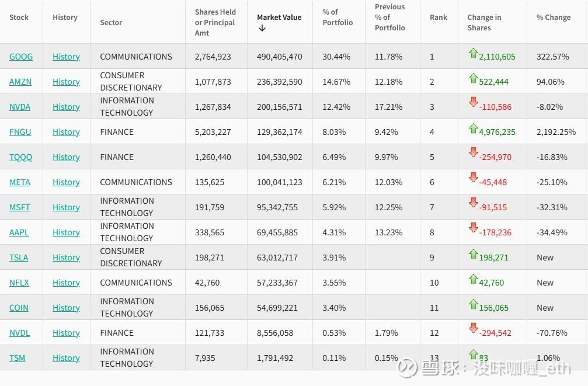Click the green up arrow in COIN row
The image size is (588, 386).
pos(473,304)
